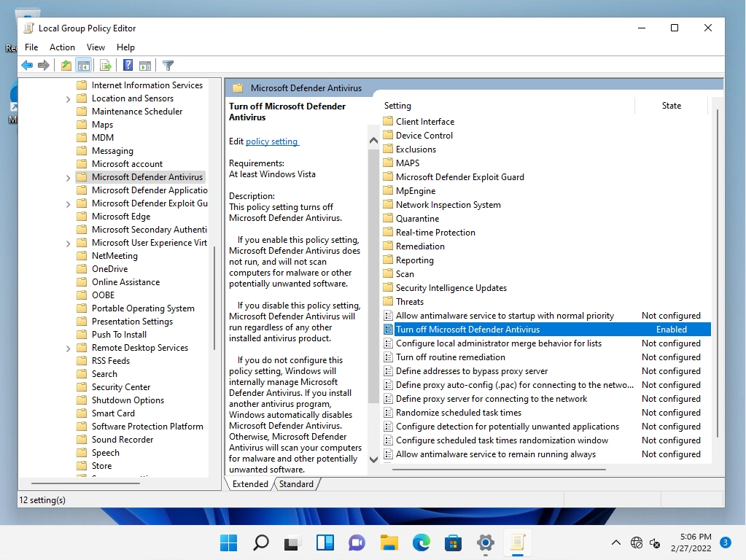Click the settings list vertical scrollbar
The width and height of the screenshot is (746, 560).
pos(717,273)
